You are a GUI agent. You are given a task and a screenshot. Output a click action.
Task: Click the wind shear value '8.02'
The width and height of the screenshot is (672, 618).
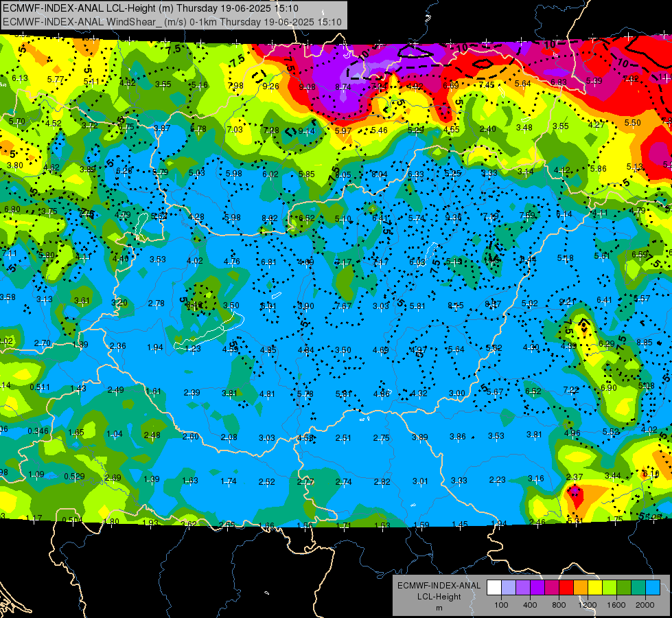click(x=270, y=218)
